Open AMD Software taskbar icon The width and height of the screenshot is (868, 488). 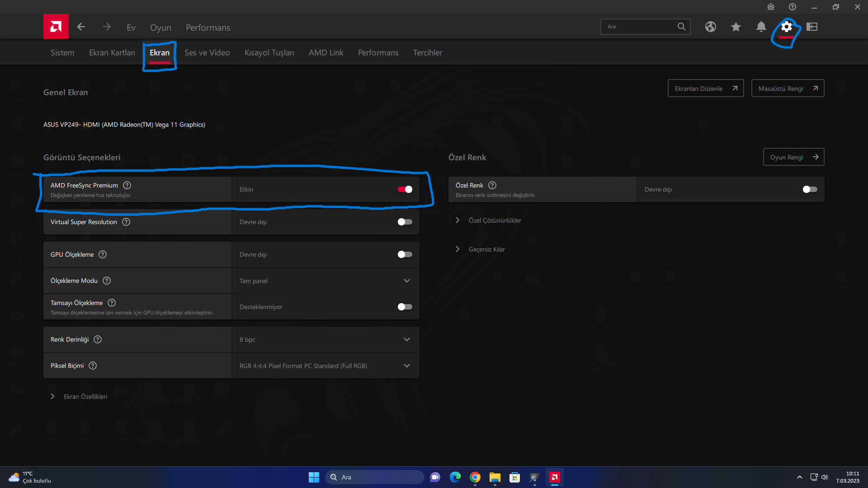tap(555, 477)
